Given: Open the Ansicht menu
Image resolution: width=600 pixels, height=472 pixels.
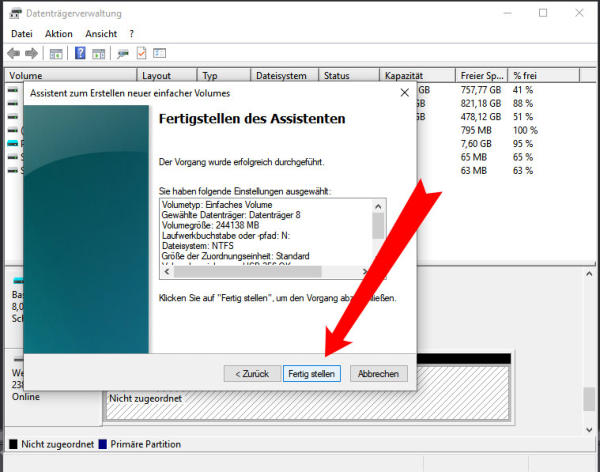Looking at the screenshot, I should (101, 34).
